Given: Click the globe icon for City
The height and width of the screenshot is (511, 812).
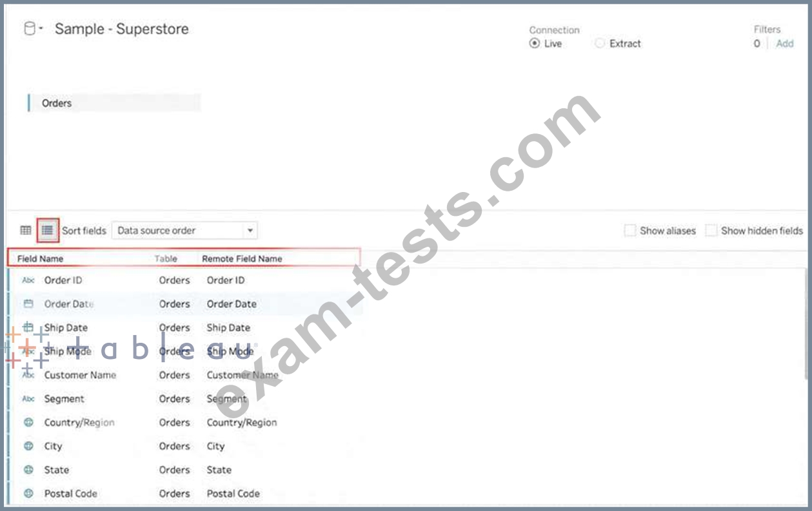Looking at the screenshot, I should tap(28, 446).
